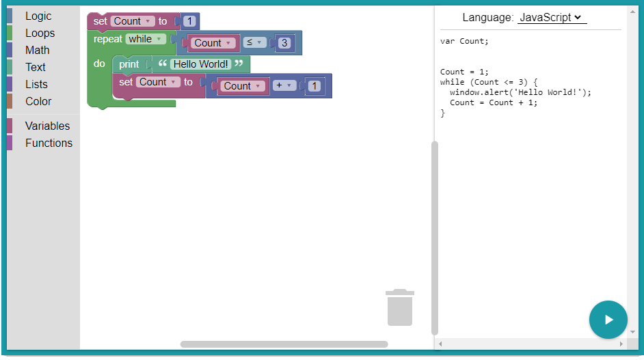Click the code panel scroll-left arrow

(x=440, y=344)
